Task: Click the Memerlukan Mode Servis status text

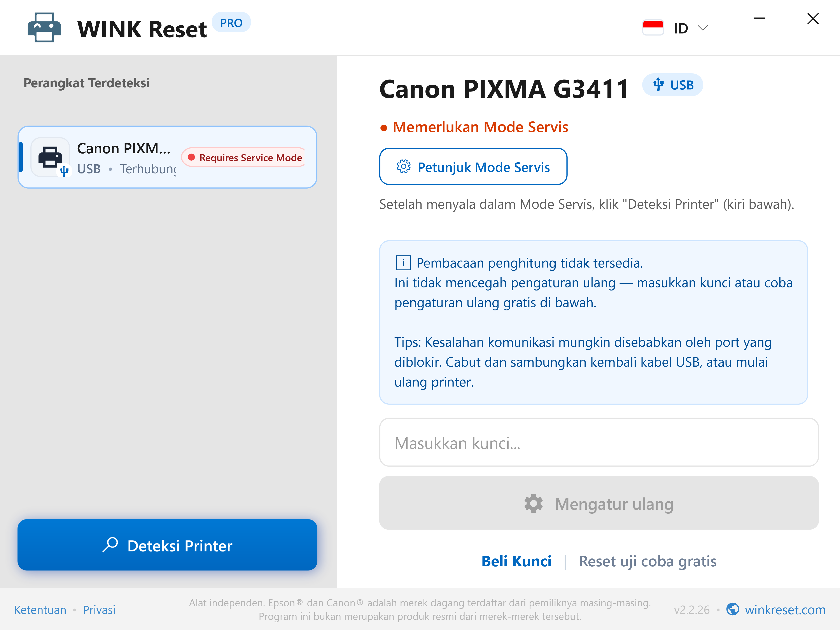Action: pos(480,127)
